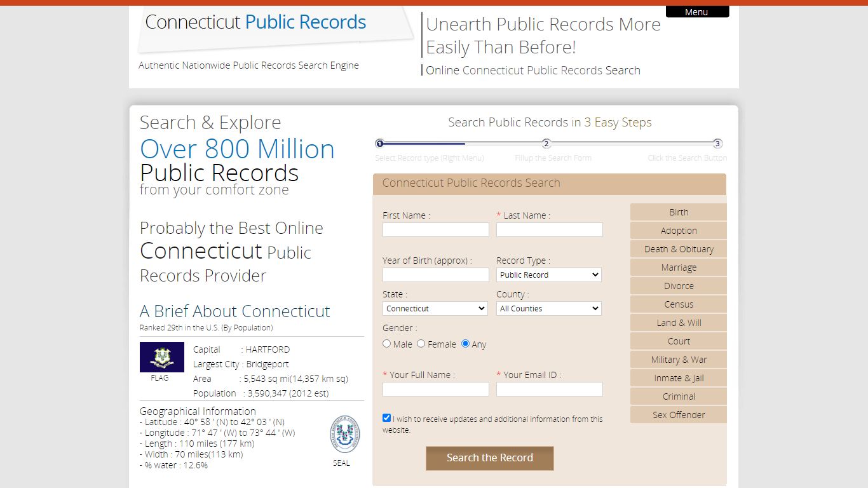The height and width of the screenshot is (488, 868).
Task: Choose the Census record type
Action: tap(679, 304)
